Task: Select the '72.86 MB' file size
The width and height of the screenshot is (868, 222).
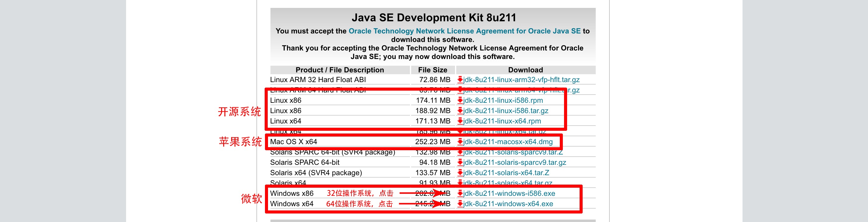Action: (x=435, y=80)
